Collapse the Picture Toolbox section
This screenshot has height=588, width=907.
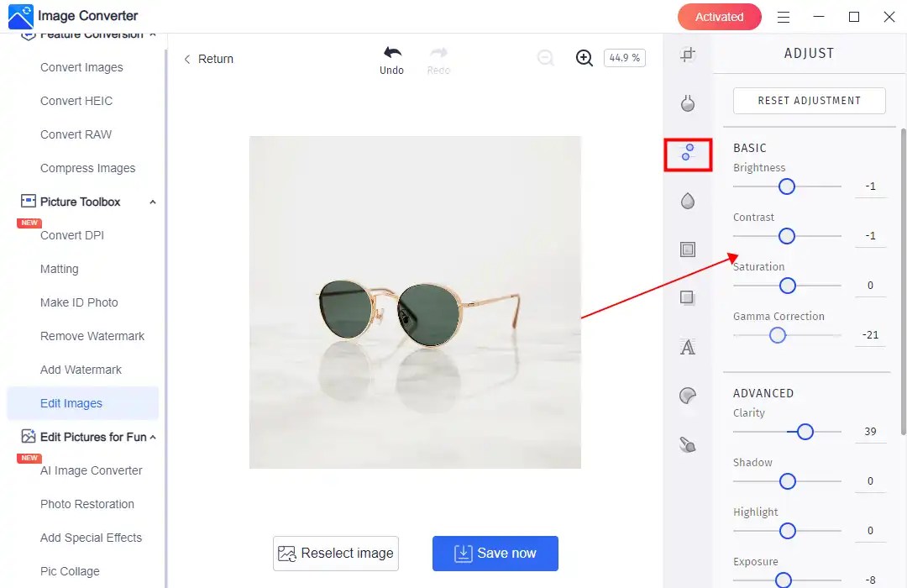click(152, 202)
